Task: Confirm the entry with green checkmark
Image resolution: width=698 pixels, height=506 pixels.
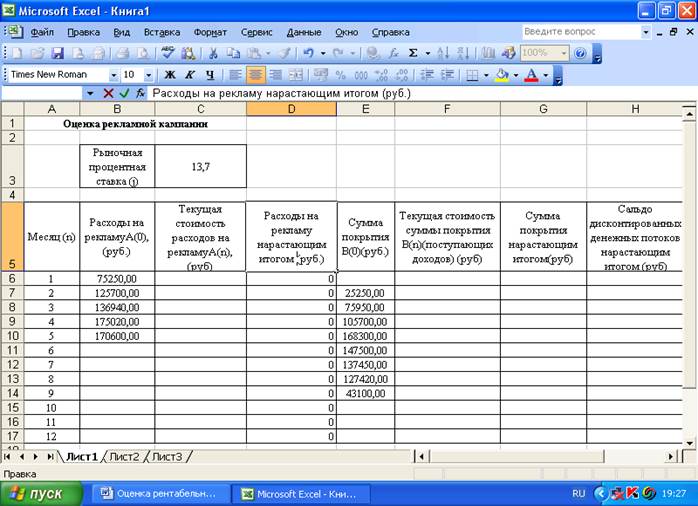Action: coord(124,93)
